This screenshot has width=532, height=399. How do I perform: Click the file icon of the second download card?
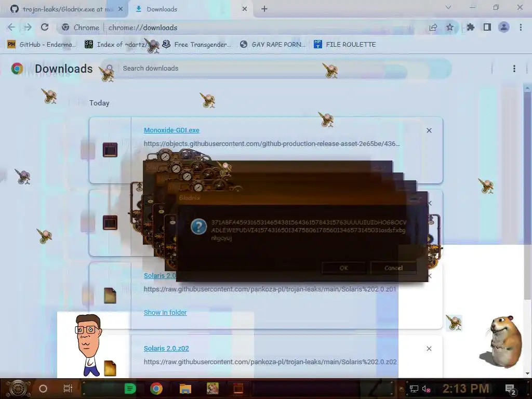point(110,222)
